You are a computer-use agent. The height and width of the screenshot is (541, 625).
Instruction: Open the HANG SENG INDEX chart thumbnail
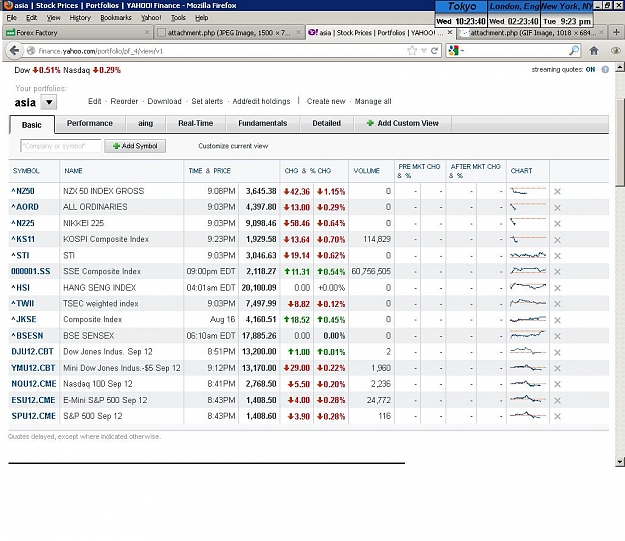point(528,287)
